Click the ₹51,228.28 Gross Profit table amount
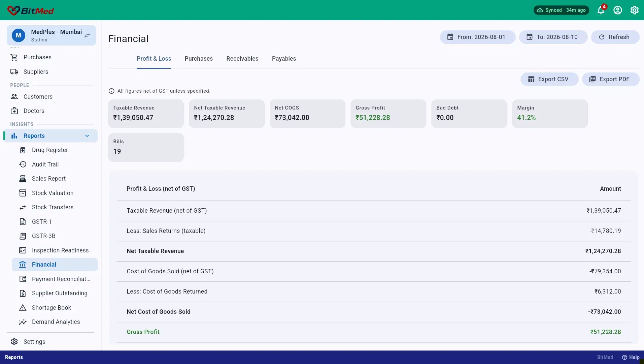Image resolution: width=644 pixels, height=364 pixels. pyautogui.click(x=605, y=332)
